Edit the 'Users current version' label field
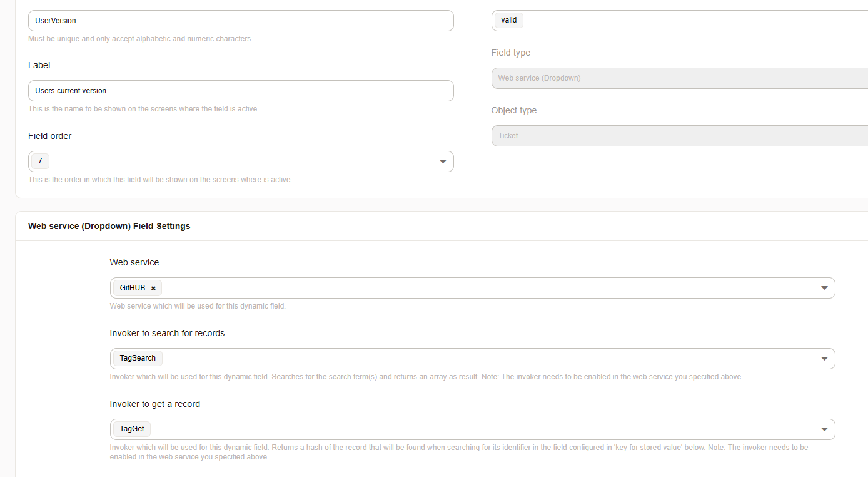This screenshot has width=868, height=477. click(241, 91)
